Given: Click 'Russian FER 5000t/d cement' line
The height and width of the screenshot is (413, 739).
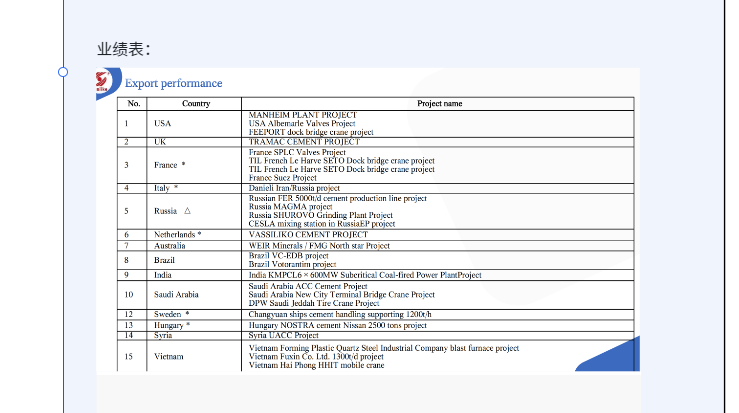Looking at the screenshot, I should pos(338,198).
